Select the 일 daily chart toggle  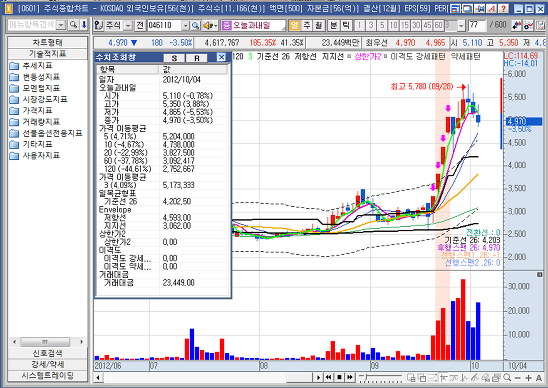tap(295, 25)
